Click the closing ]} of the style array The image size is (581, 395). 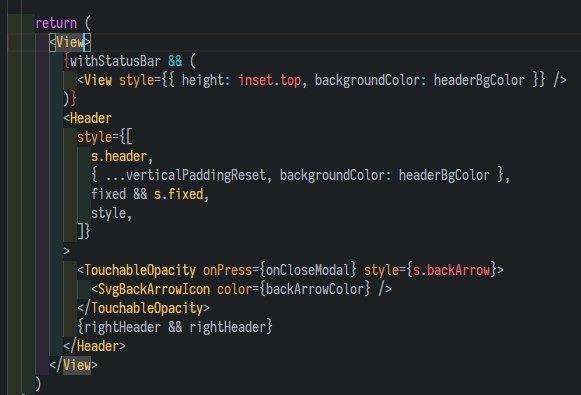click(x=84, y=232)
